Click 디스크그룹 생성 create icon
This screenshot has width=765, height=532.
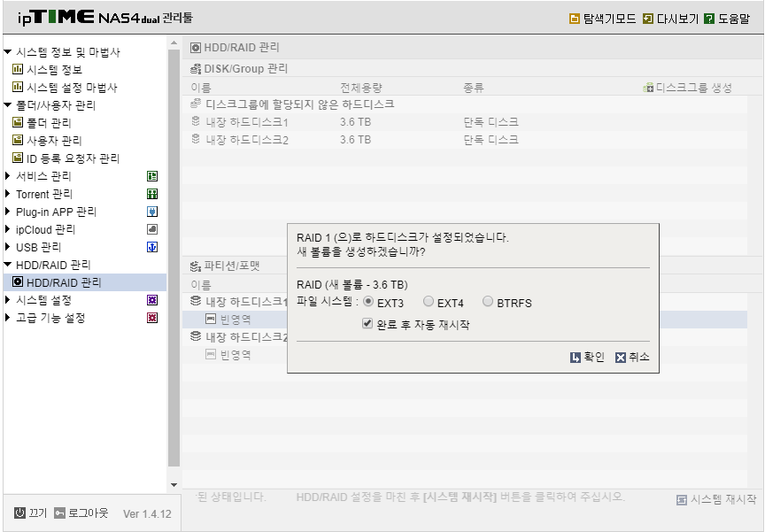648,88
